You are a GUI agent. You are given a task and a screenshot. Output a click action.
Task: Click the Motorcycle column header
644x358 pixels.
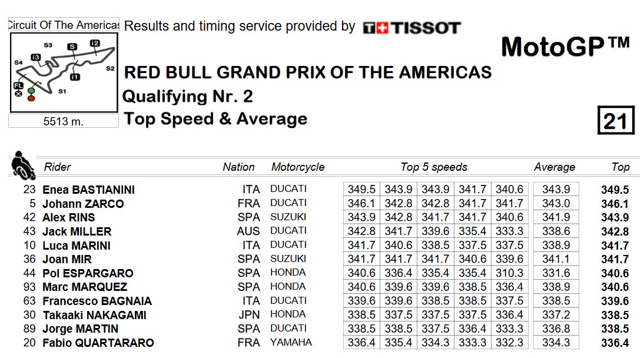[298, 167]
